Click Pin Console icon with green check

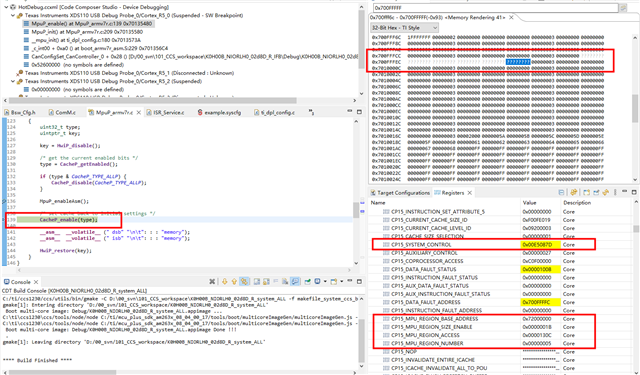(x=307, y=282)
